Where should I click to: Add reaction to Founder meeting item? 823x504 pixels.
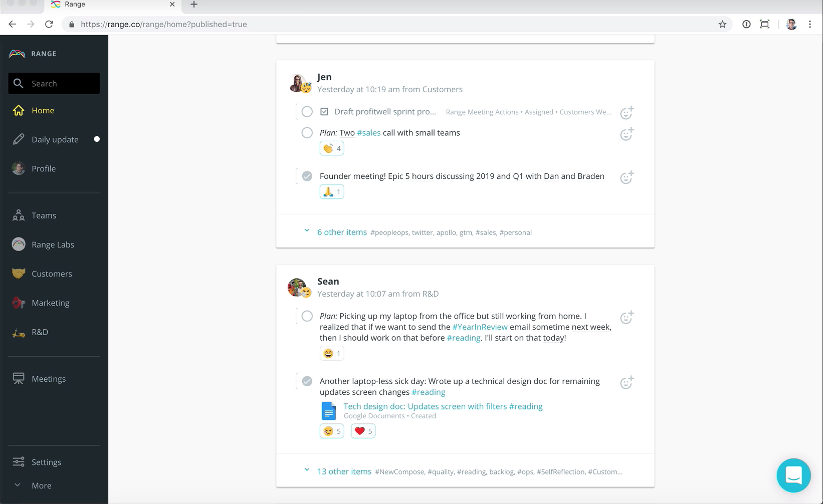[627, 177]
